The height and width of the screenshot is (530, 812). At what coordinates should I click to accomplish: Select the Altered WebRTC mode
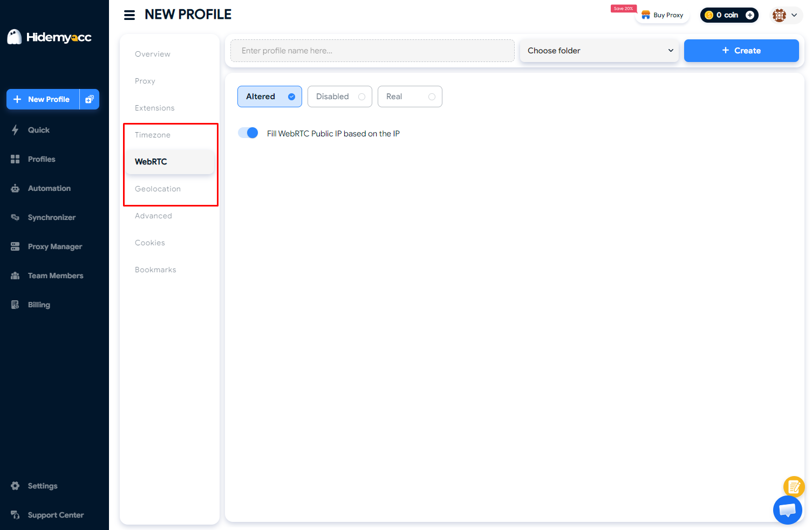(269, 97)
